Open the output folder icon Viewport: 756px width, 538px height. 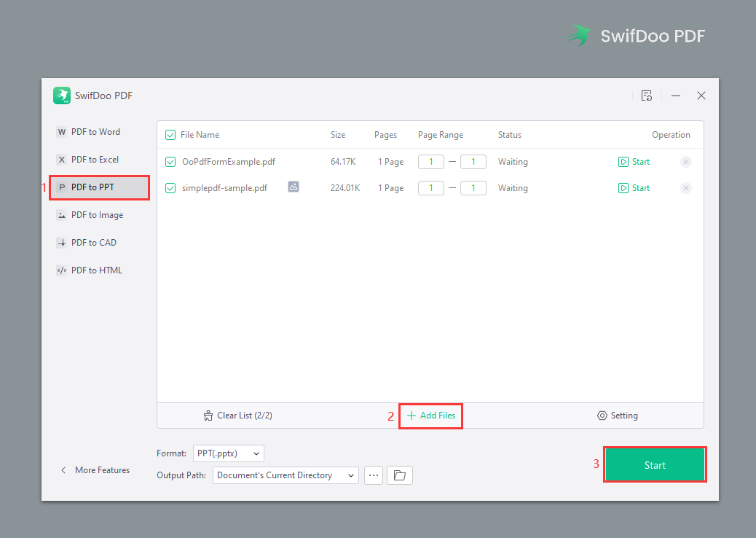400,475
